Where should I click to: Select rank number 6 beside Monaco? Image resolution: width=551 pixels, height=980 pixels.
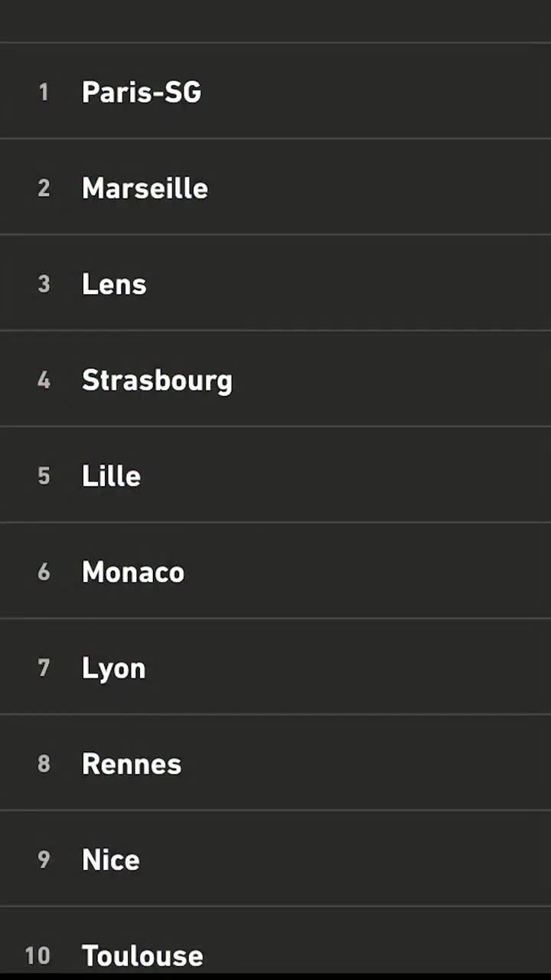[44, 572]
